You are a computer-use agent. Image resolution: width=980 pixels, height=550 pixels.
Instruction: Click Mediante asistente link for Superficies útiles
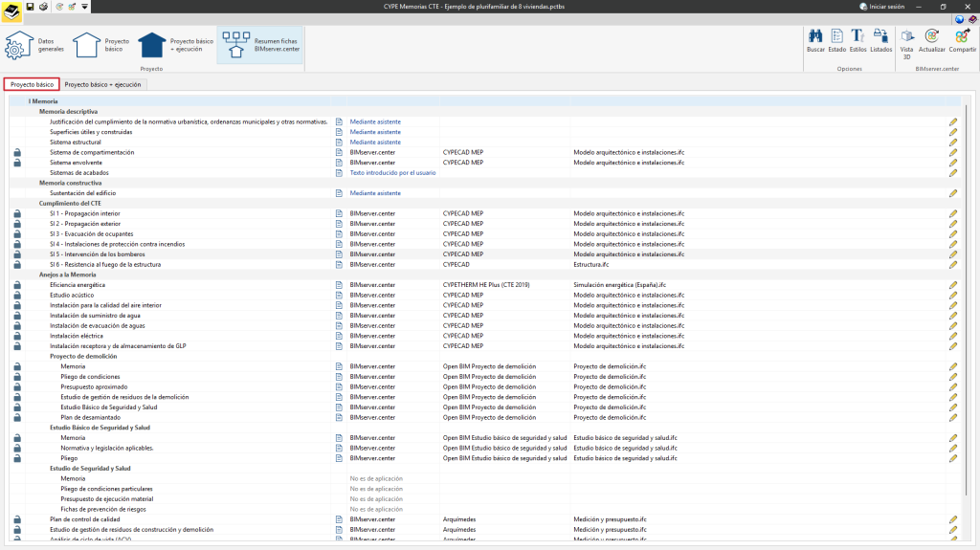[375, 132]
